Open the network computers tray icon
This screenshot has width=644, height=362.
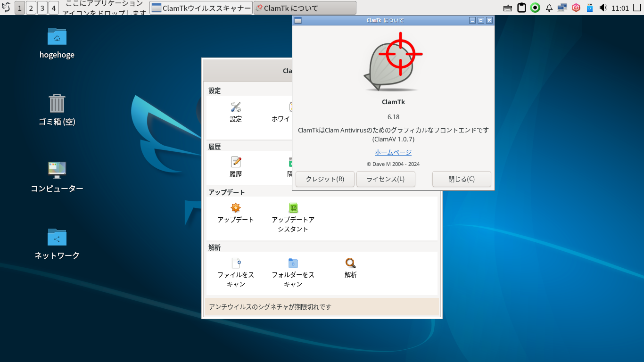(x=562, y=8)
